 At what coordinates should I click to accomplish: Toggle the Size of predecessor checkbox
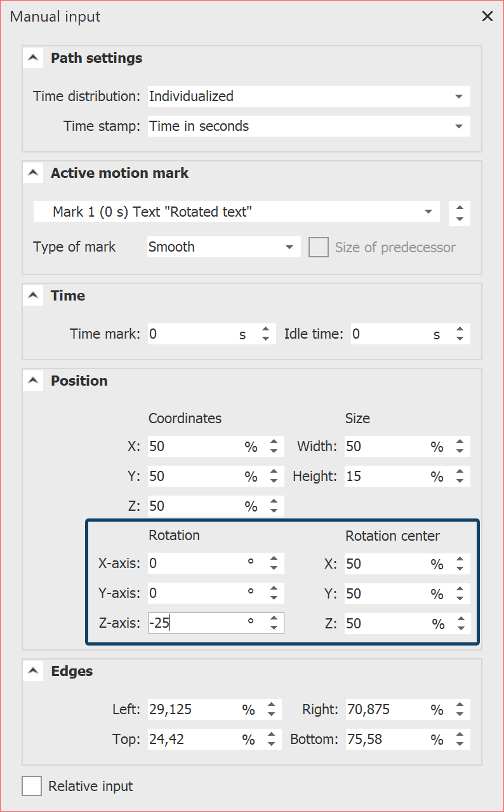coord(318,247)
